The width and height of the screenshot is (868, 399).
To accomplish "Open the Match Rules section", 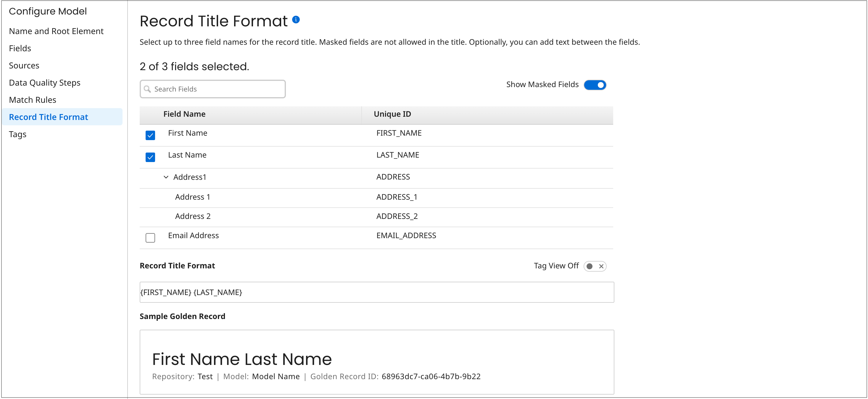I will click(x=33, y=100).
